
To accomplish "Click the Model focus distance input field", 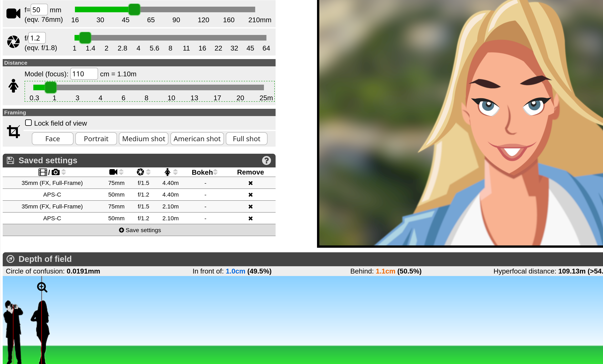I will (x=84, y=74).
